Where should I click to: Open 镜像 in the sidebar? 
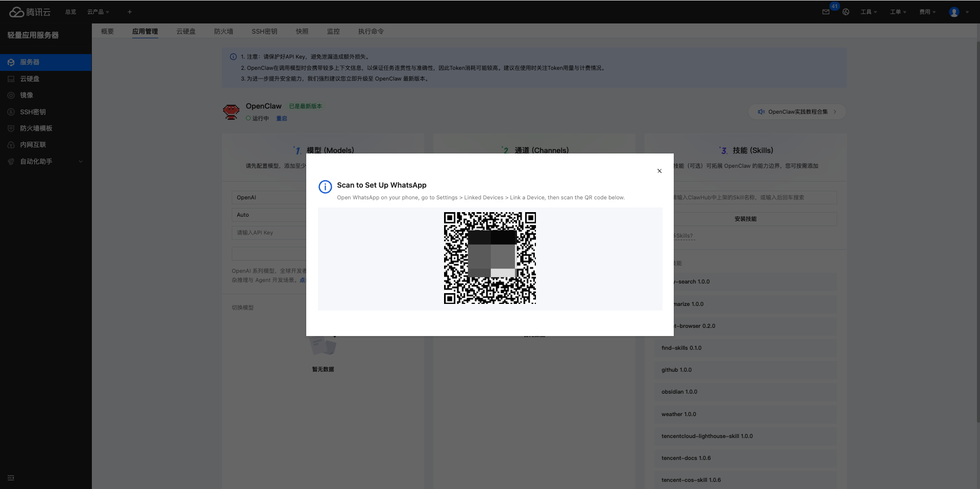tap(27, 95)
